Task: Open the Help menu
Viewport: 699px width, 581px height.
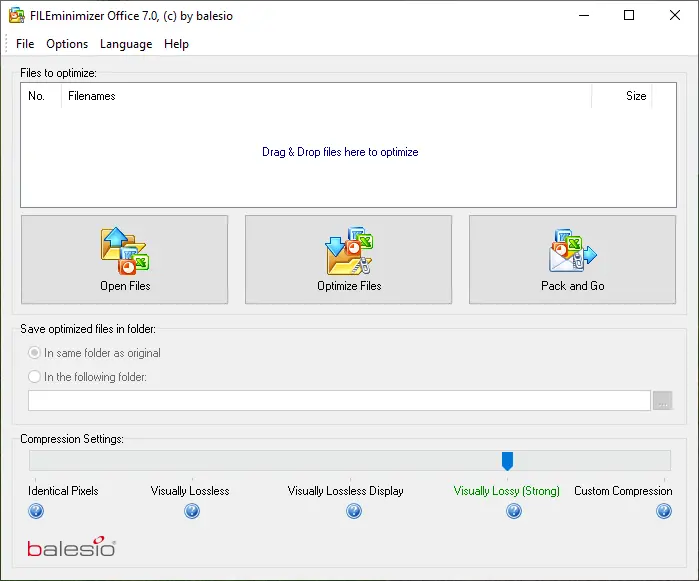Action: pos(176,44)
